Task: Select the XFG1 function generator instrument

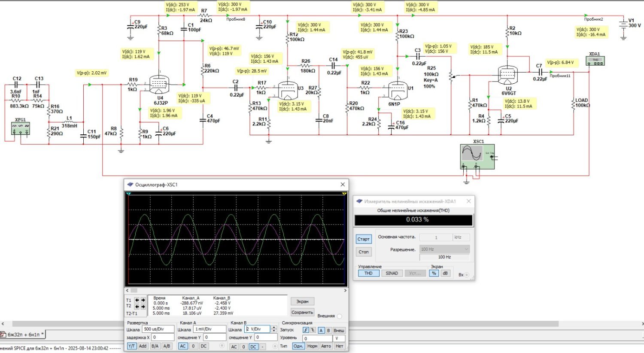Action: (x=21, y=128)
